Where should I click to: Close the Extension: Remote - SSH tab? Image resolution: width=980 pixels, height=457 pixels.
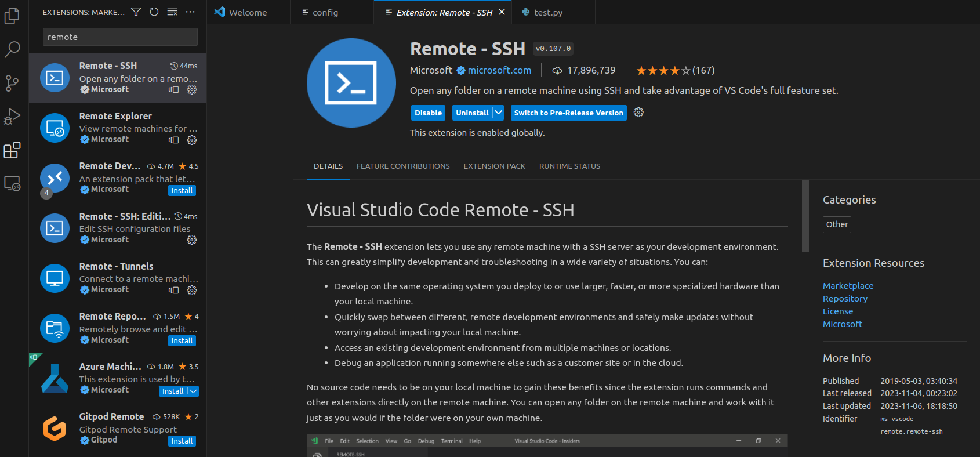click(502, 12)
